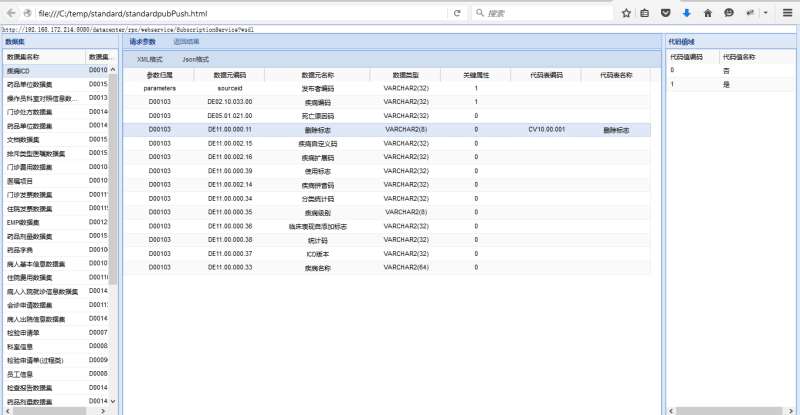Go to browser home page icon
Screen dimensions: 800x415
(708, 14)
